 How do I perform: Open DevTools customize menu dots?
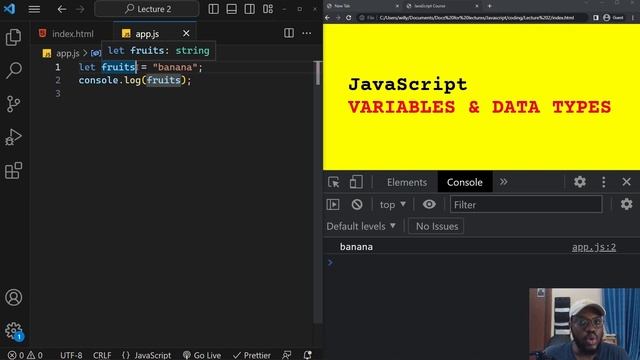604,182
